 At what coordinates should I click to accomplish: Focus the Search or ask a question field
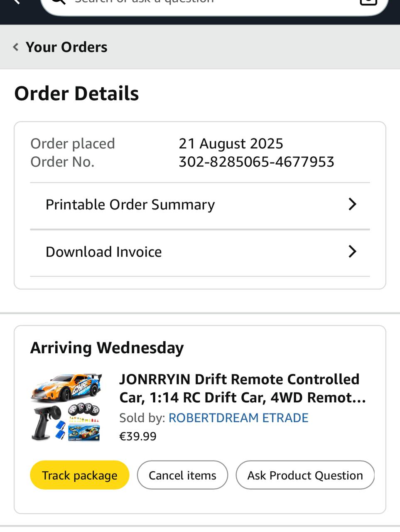pos(215,4)
